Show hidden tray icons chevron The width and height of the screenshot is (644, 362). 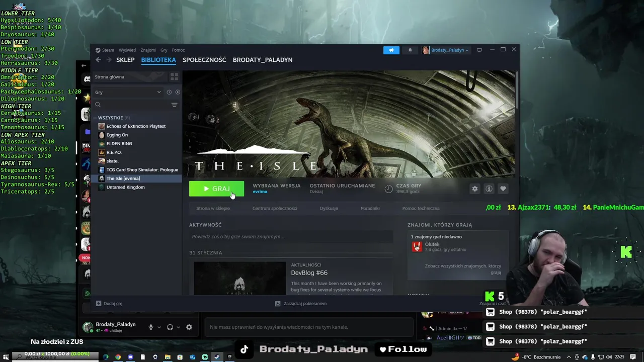point(569,357)
